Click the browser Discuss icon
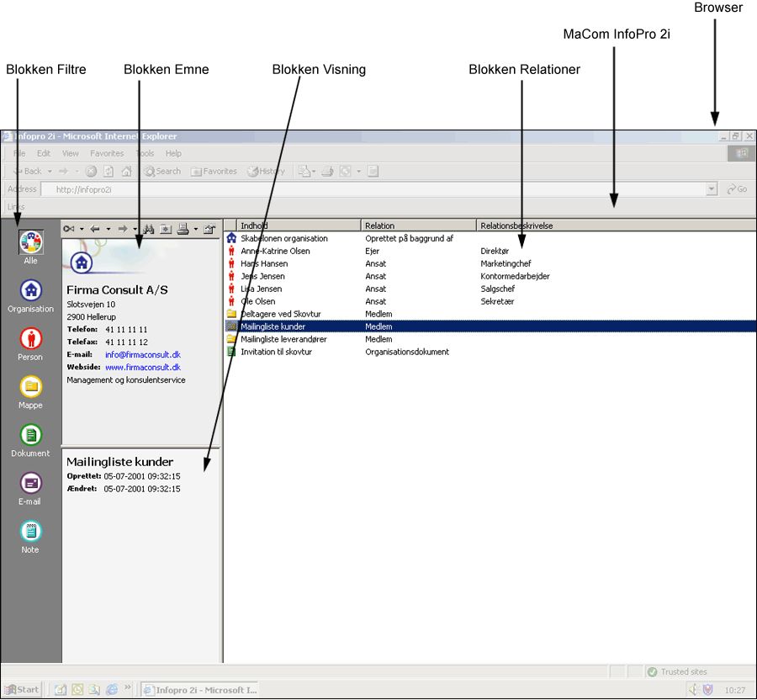Viewport: 757px width, 700px height. [373, 171]
